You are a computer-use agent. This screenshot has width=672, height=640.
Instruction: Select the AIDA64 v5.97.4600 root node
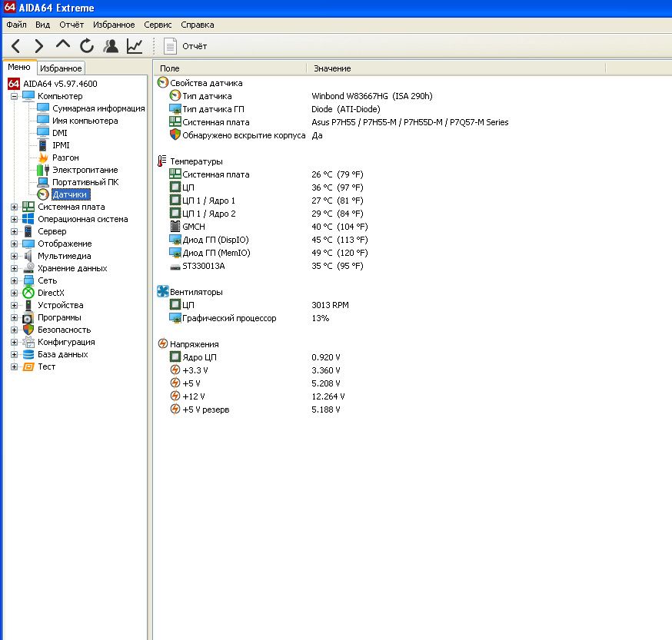[x=60, y=84]
